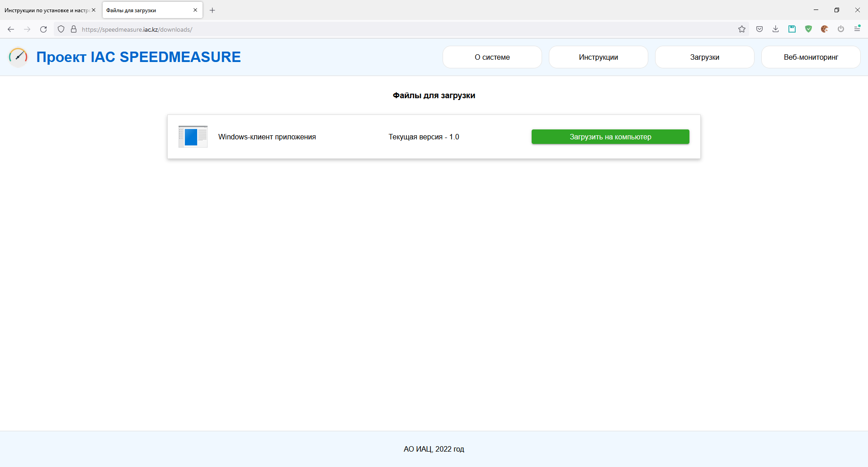Click the Проект IAC SPEEDMEASURE title
The image size is (868, 467).
[138, 57]
